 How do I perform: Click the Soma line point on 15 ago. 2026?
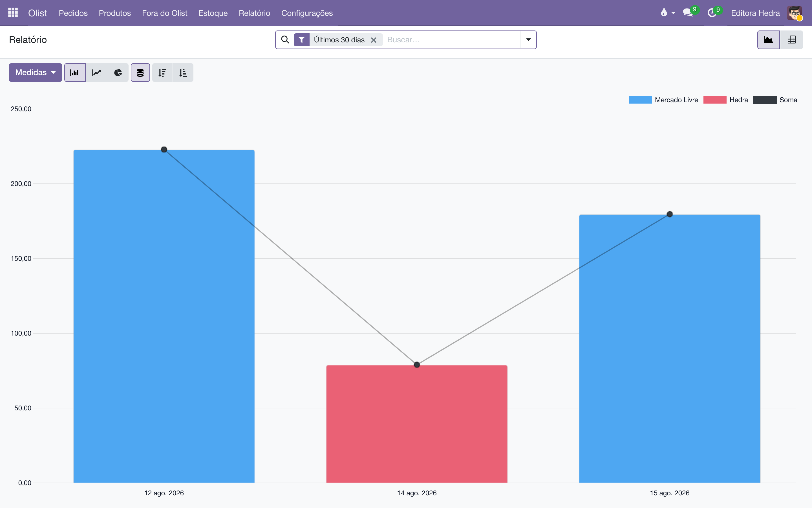[670, 214]
